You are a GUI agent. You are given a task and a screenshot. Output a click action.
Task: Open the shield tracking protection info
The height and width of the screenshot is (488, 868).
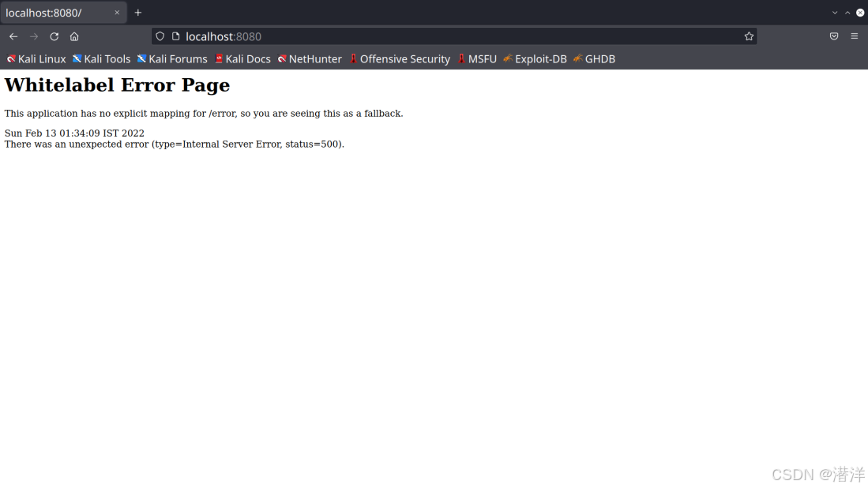pos(160,36)
